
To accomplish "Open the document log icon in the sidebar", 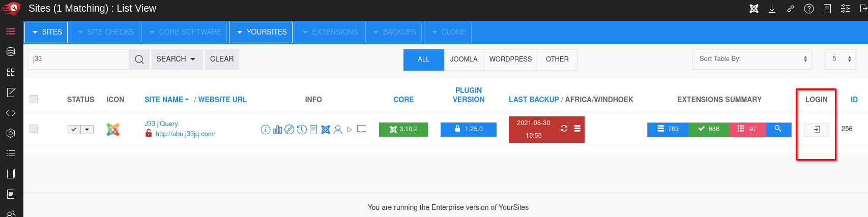I will 11,194.
